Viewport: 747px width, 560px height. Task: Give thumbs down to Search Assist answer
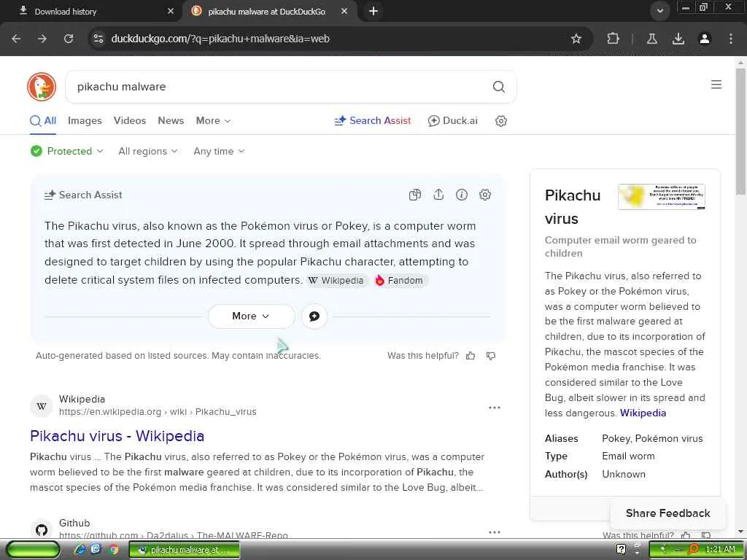pyautogui.click(x=491, y=356)
